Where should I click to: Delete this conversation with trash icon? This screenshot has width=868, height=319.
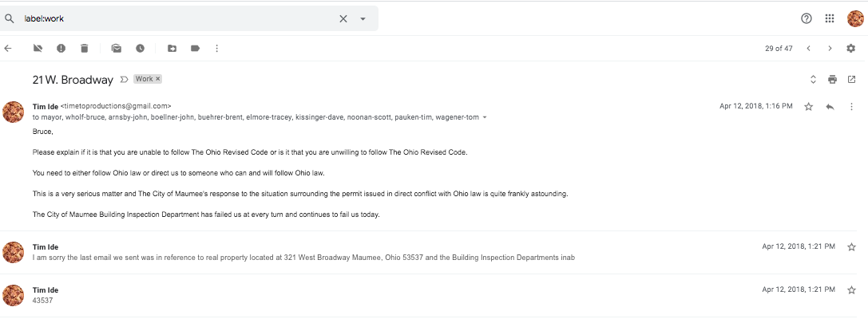coord(84,49)
